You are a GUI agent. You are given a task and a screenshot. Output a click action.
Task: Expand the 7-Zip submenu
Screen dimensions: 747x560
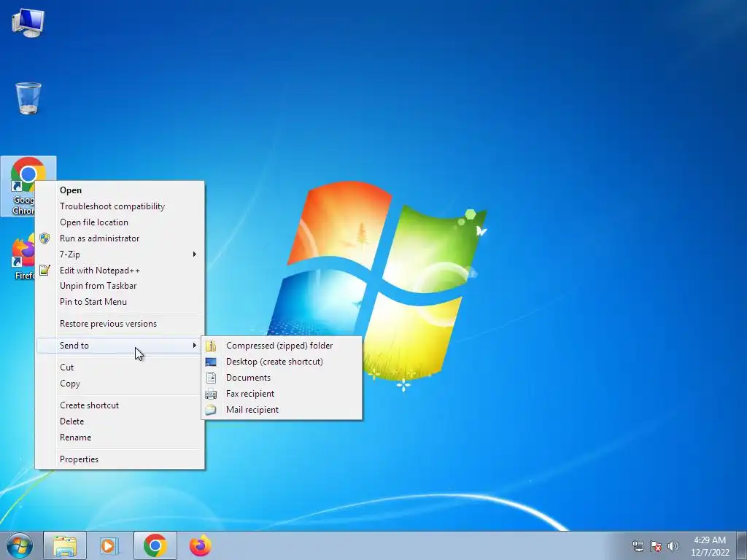120,254
